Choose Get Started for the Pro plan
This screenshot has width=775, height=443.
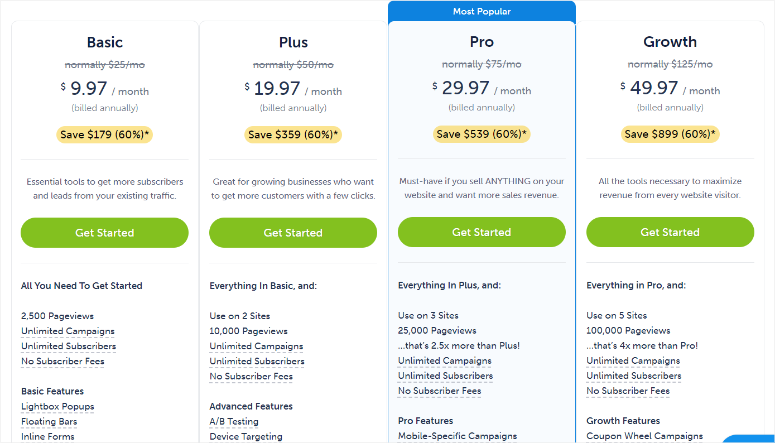[481, 232]
